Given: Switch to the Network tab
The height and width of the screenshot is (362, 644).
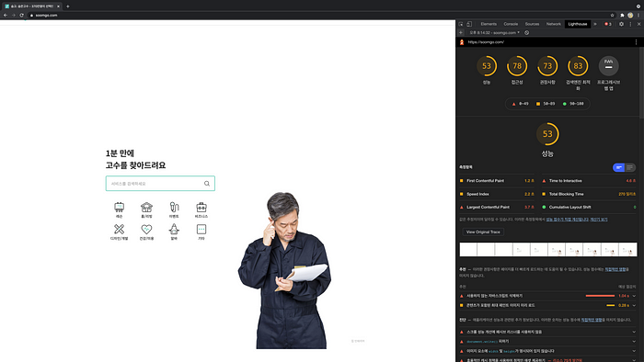Looking at the screenshot, I should 553,24.
